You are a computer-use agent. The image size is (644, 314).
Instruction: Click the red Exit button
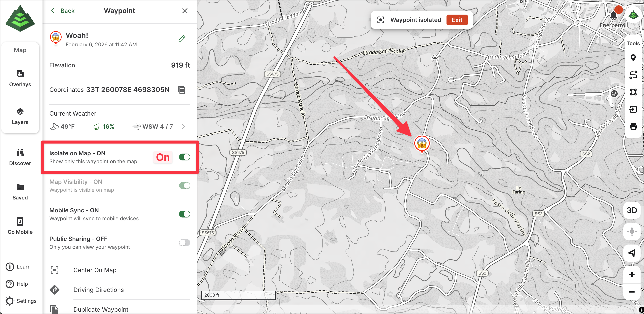(x=457, y=20)
